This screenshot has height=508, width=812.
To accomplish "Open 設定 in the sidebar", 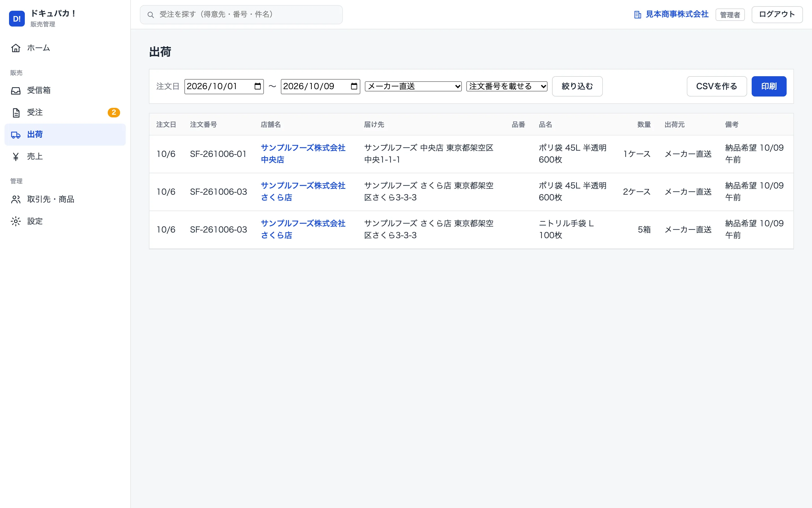I will tap(65, 222).
